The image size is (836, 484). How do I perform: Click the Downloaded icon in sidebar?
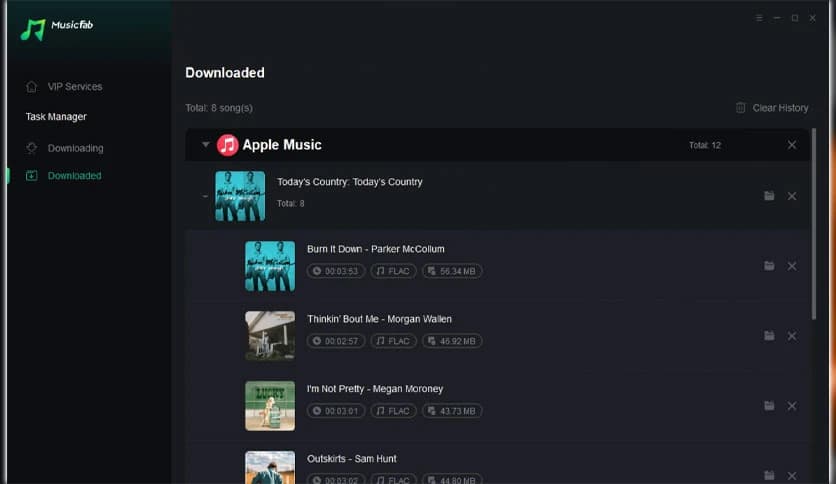[x=31, y=175]
